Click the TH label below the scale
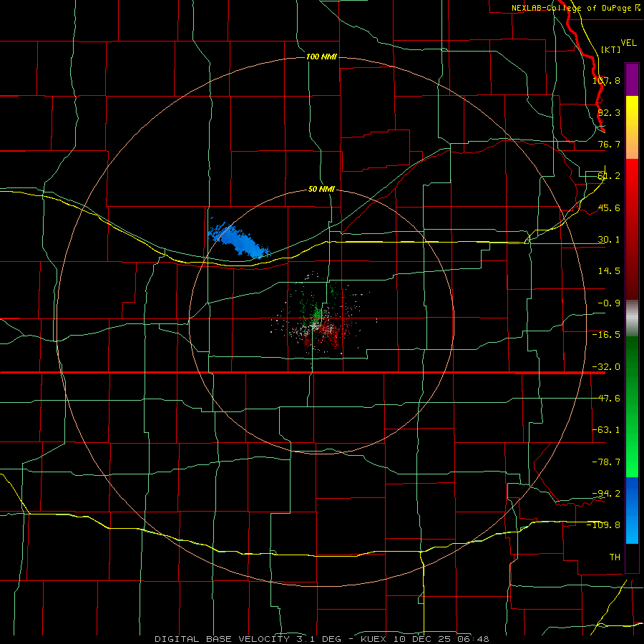The height and width of the screenshot is (644, 644). [x=615, y=557]
